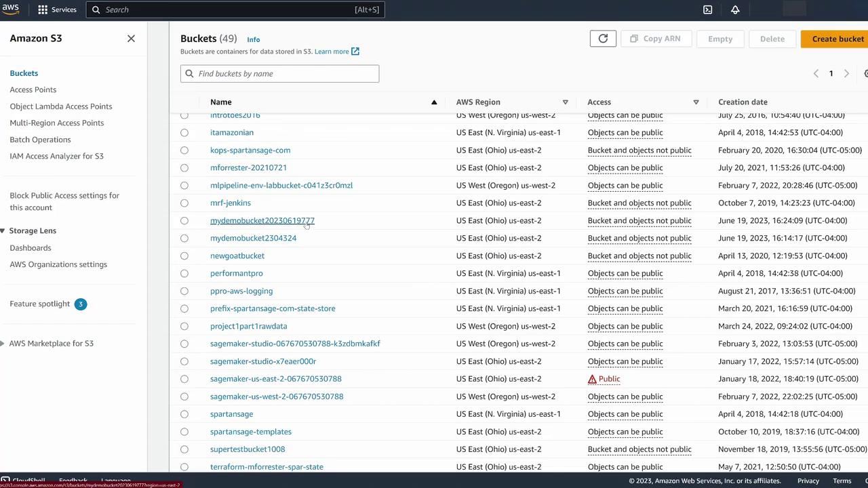Select radio for mrf-jenkins bucket
The image size is (868, 488).
coord(184,203)
